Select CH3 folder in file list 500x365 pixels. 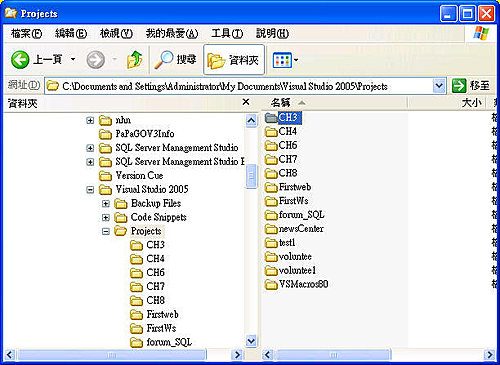pos(283,117)
